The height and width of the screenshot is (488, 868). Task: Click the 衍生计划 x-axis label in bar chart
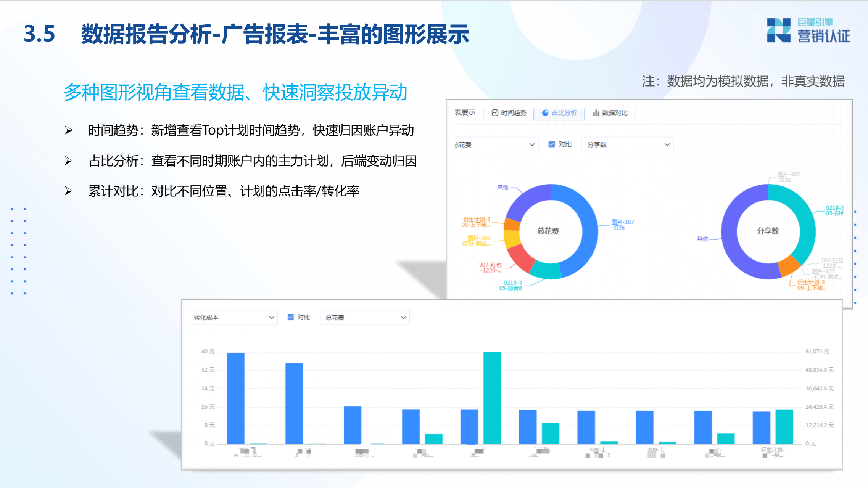[773, 452]
